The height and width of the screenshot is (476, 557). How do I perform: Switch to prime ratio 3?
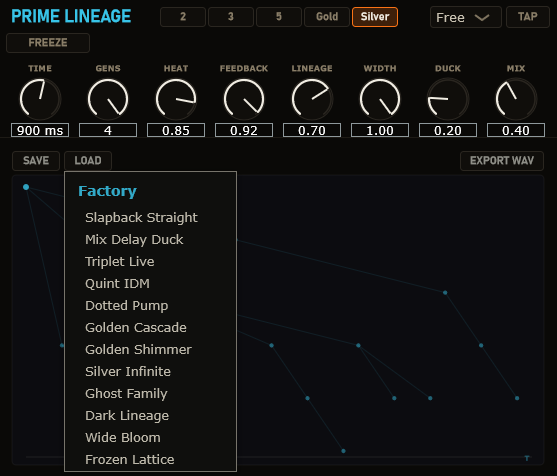point(231,17)
